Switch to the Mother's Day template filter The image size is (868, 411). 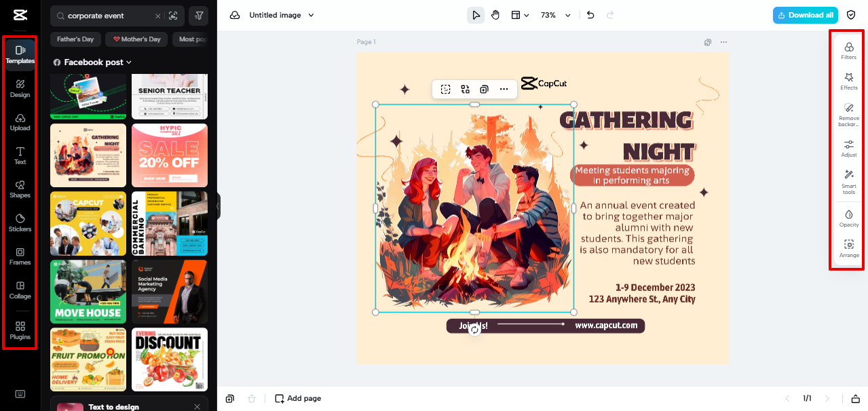click(x=136, y=39)
